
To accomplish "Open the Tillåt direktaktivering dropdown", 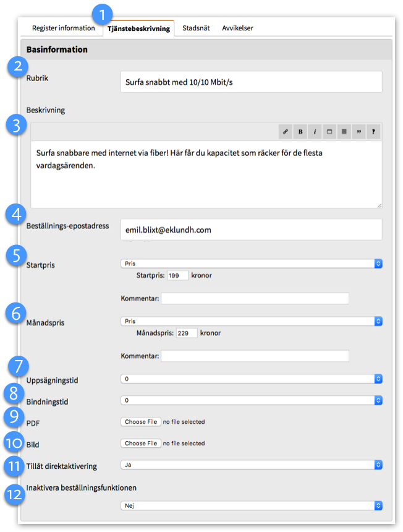I will point(251,465).
